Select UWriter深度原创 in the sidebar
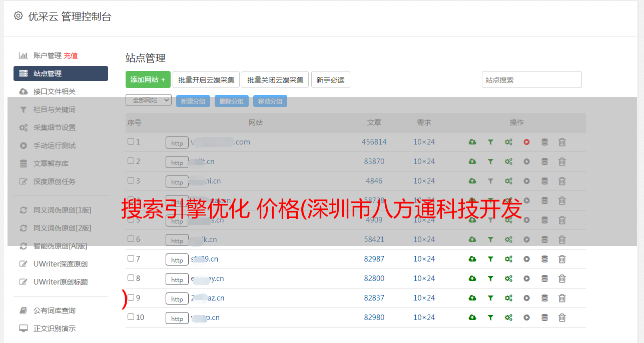 click(61, 264)
